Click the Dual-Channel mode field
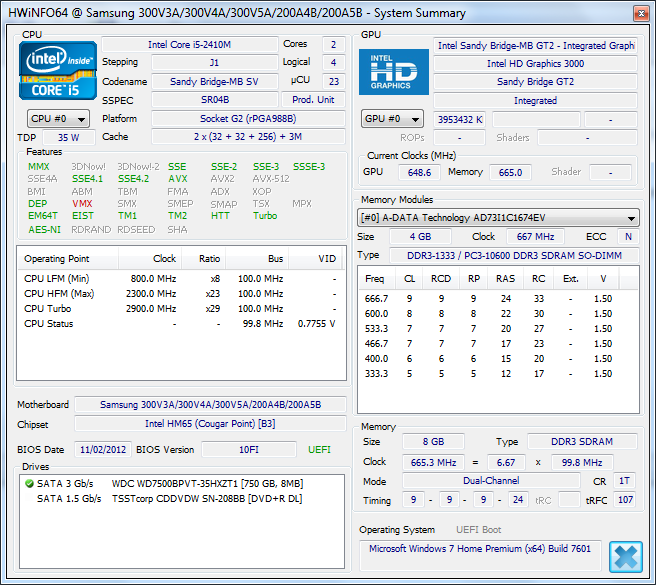This screenshot has width=657, height=585. coord(491,481)
